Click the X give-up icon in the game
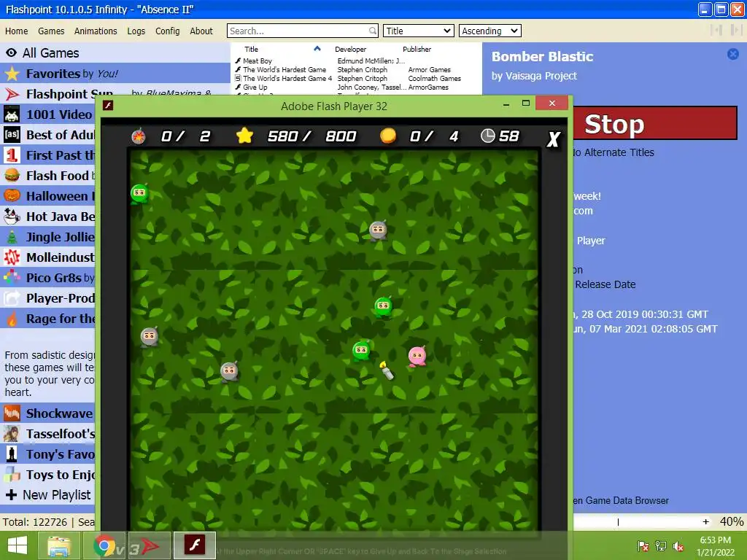Viewport: 747px width, 560px height. point(553,139)
